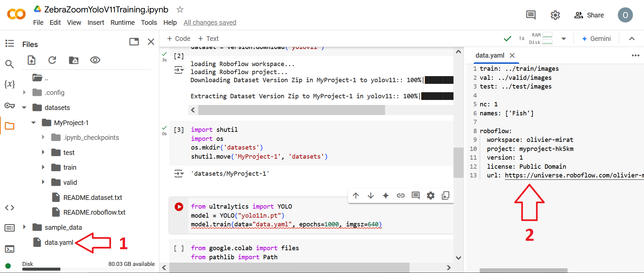
Task: Click the Share button
Action: pyautogui.click(x=589, y=15)
